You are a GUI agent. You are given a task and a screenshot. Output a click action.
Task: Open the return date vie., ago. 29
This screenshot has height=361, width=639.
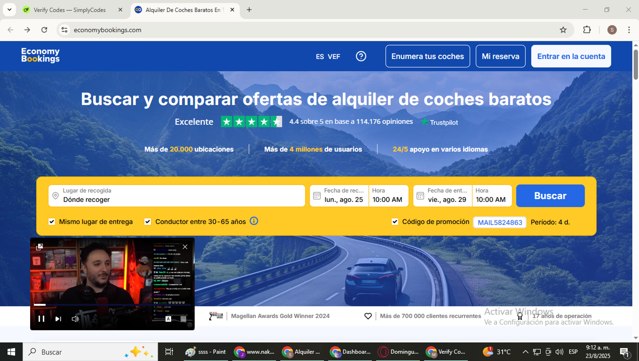pos(447,200)
